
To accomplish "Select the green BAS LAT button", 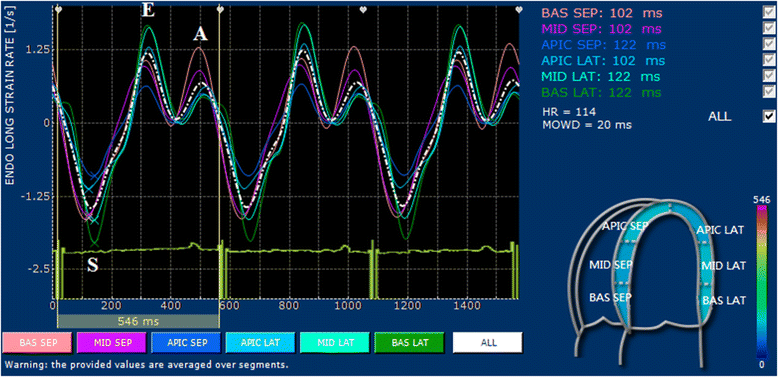I will 409,342.
